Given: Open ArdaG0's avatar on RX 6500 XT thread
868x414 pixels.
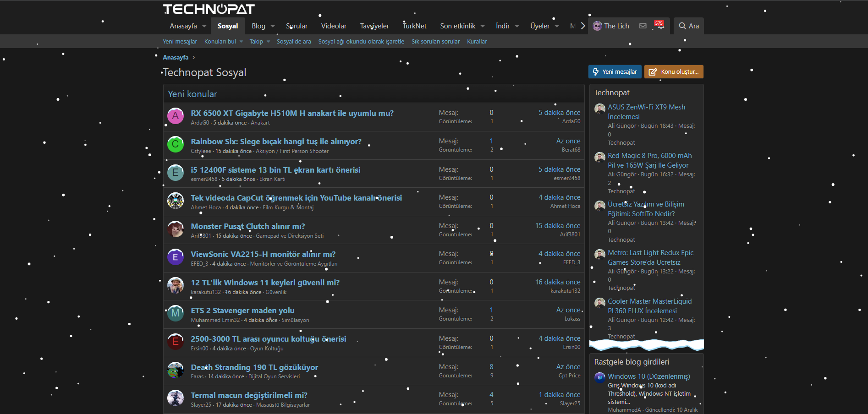Looking at the screenshot, I should point(175,116).
